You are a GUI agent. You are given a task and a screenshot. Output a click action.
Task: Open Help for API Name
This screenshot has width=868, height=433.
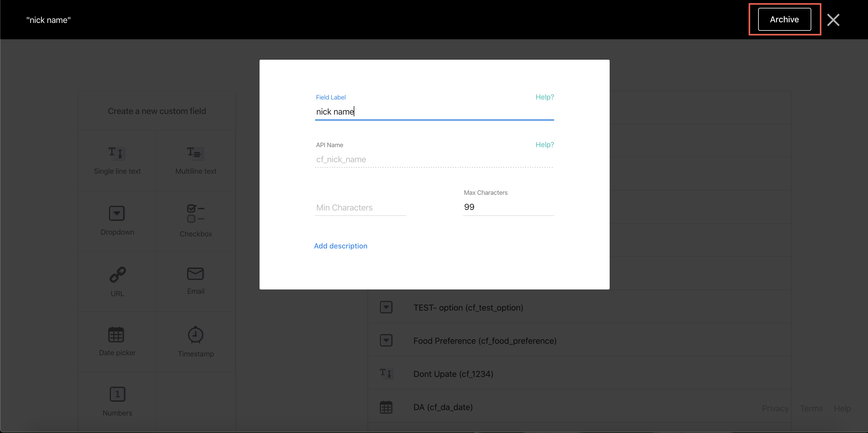[x=544, y=145]
